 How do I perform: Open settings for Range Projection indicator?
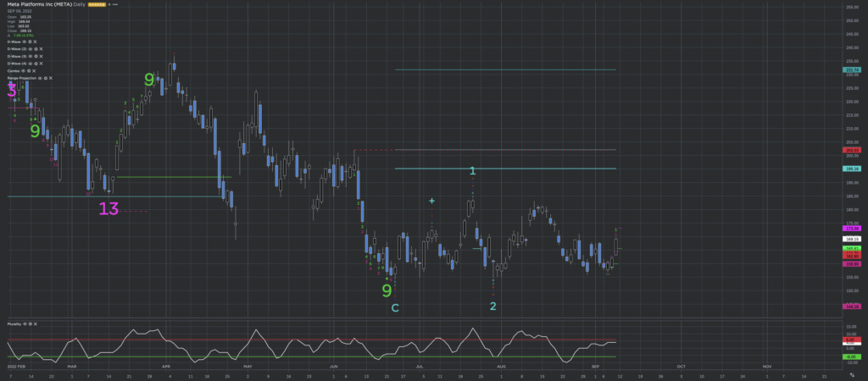[46, 79]
